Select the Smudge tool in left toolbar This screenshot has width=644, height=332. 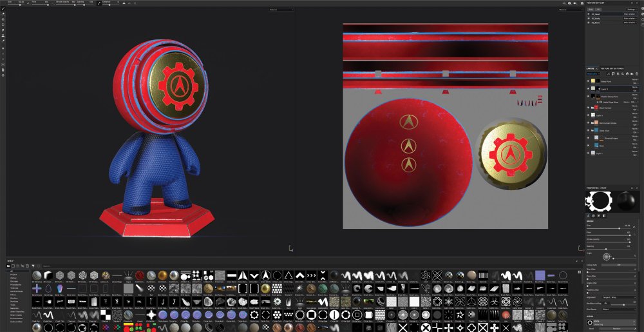3,30
